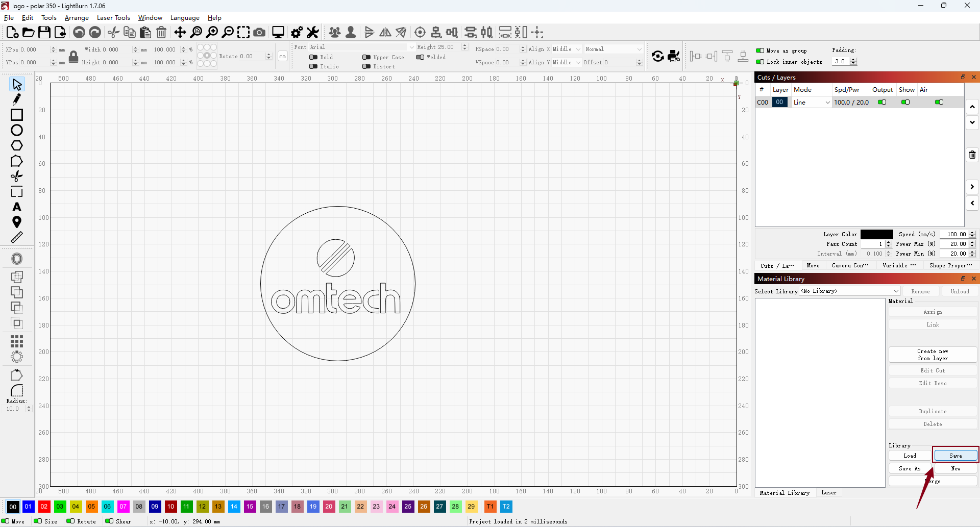
Task: Click the Library Save button
Action: click(x=955, y=456)
